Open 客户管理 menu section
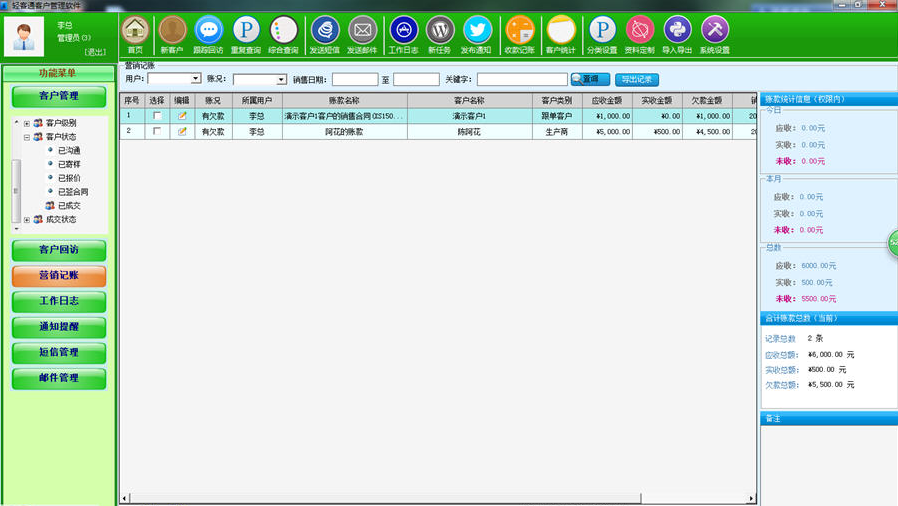This screenshot has height=506, width=898. (59, 96)
